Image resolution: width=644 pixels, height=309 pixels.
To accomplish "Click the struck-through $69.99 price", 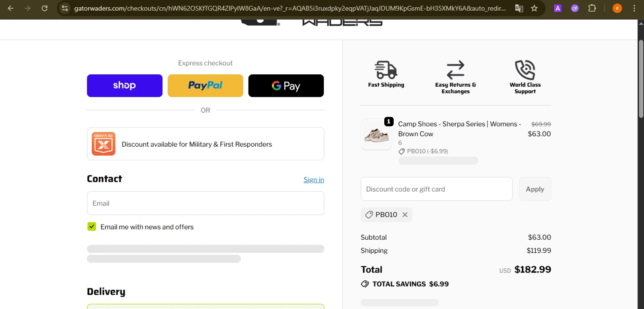I will [541, 124].
